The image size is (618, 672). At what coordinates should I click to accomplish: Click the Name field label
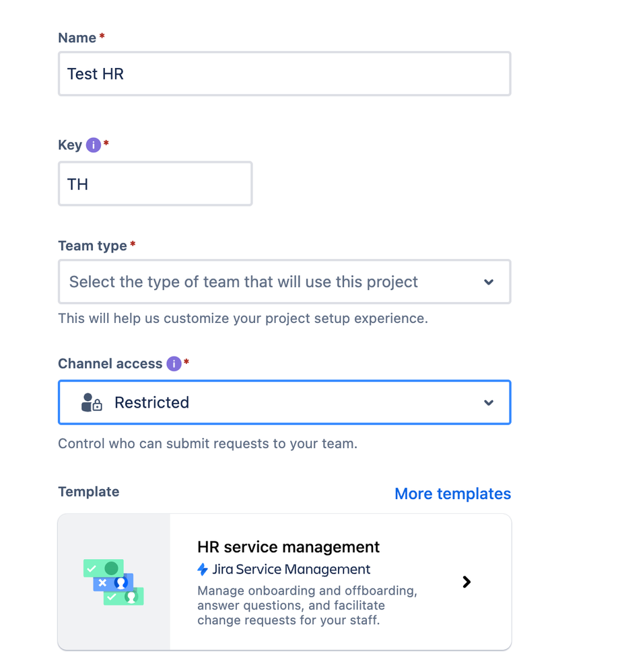point(77,38)
